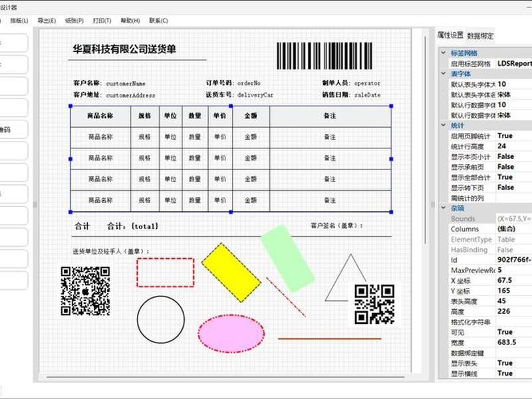Open the 排版(L) menu
532x399 pixels.
coord(19,21)
